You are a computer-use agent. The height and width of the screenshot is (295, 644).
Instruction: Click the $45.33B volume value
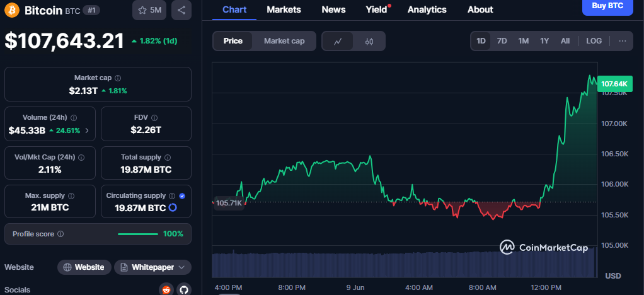click(26, 130)
